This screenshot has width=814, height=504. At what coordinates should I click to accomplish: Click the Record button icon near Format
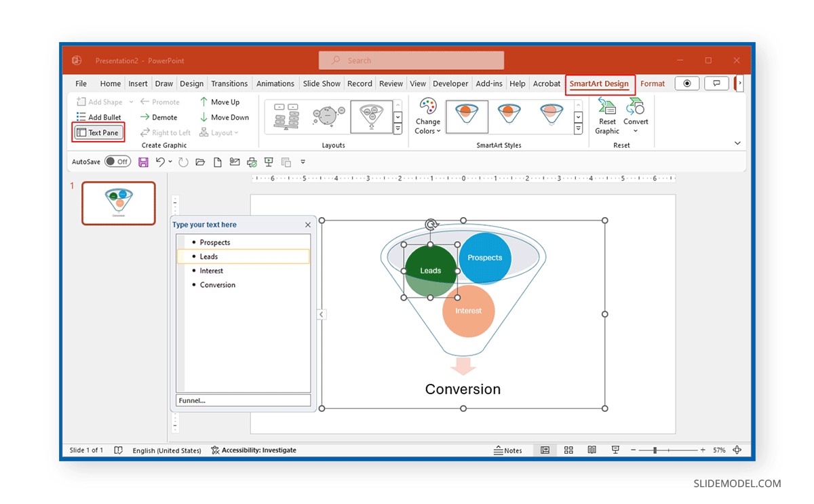(x=687, y=83)
